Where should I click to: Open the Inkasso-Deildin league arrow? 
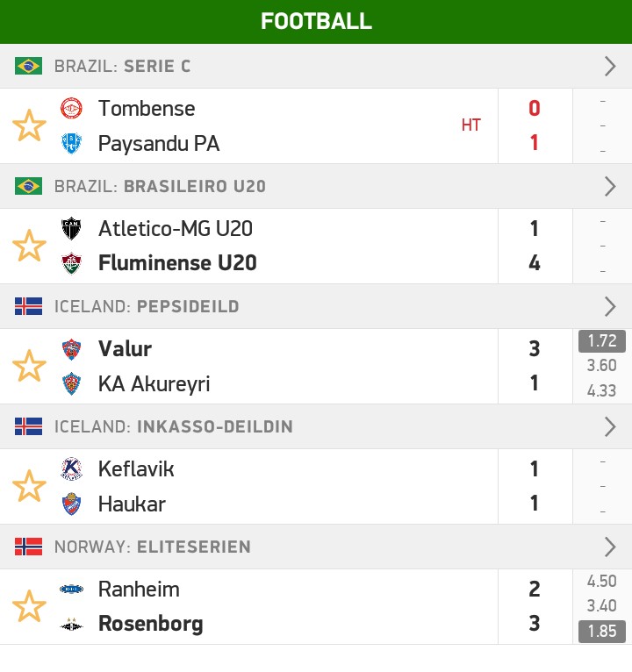(x=610, y=427)
